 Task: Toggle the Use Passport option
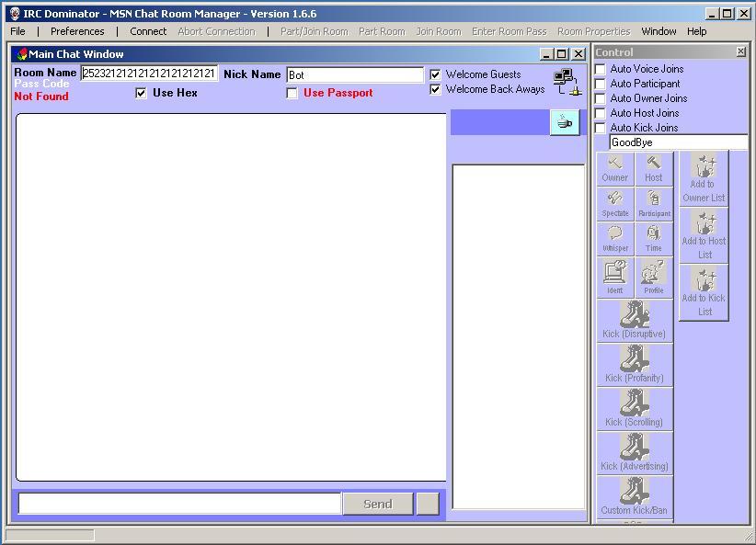click(x=292, y=93)
